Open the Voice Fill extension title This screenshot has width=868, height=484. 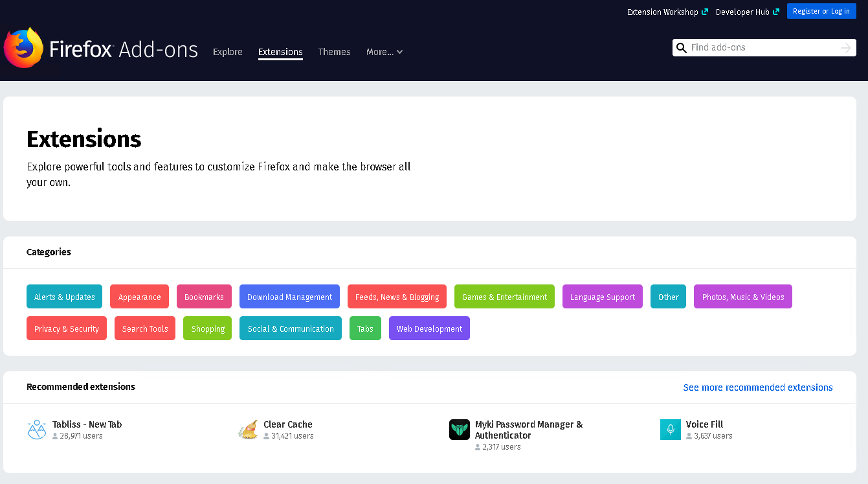704,424
